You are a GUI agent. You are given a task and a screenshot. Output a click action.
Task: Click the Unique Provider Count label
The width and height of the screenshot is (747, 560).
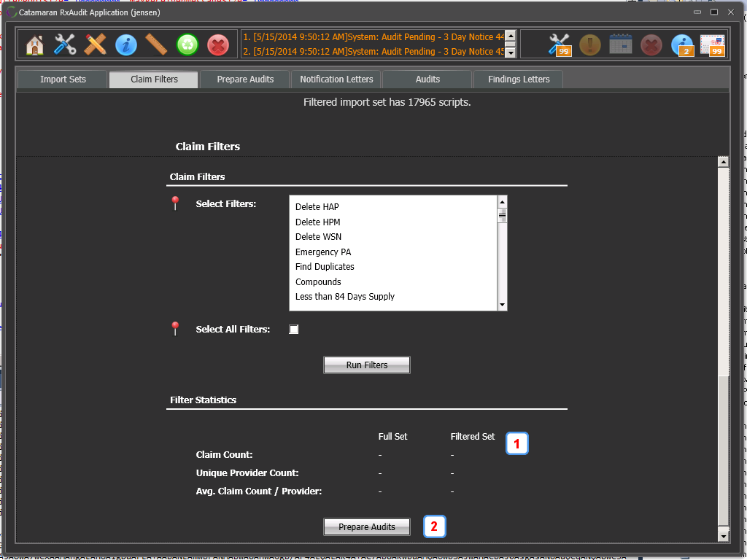[x=247, y=472]
